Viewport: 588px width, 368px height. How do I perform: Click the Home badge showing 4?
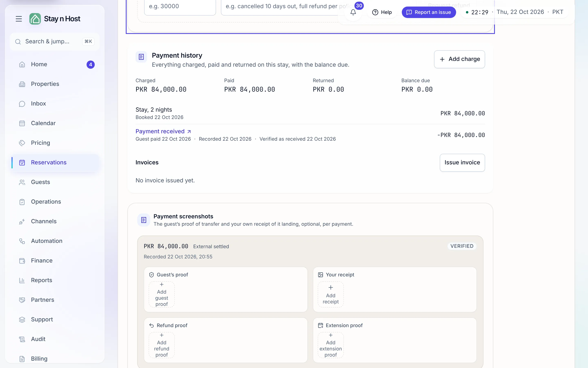[x=90, y=64]
